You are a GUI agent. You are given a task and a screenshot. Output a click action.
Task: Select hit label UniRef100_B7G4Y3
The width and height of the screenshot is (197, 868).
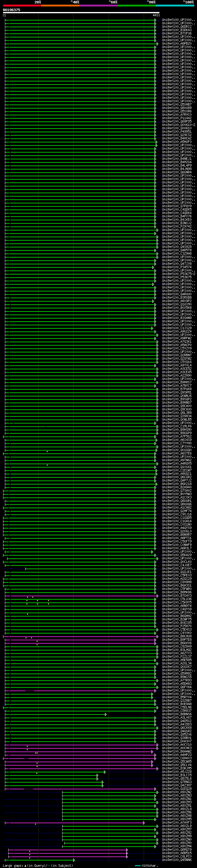pyautogui.click(x=177, y=596)
